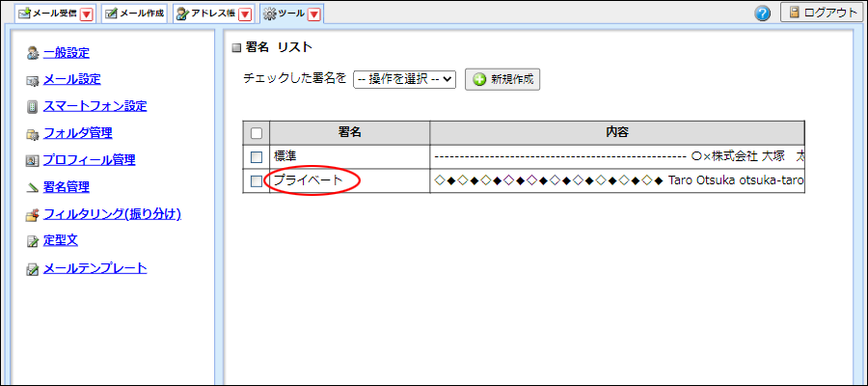Click the メール設定 icon in sidebar
The width and height of the screenshot is (868, 386).
[32, 80]
